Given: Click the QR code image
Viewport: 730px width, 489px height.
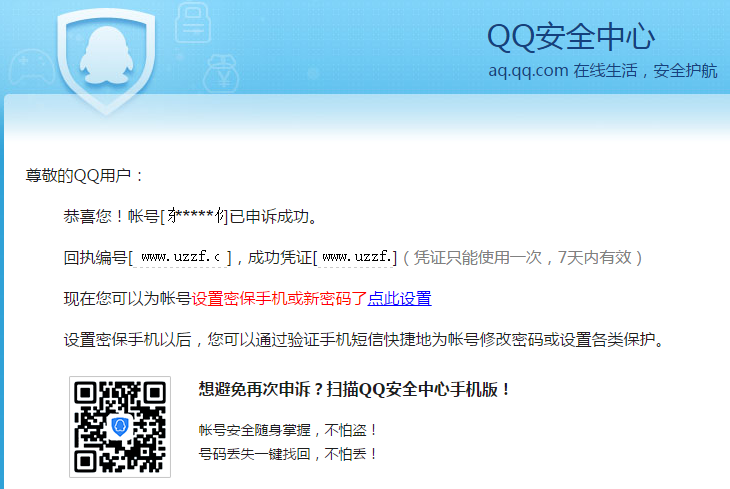Looking at the screenshot, I should pos(120,427).
